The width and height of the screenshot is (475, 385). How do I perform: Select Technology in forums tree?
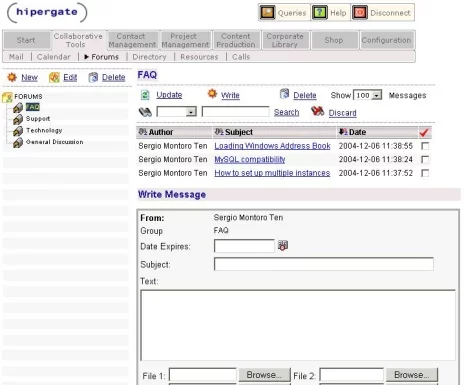coord(44,130)
